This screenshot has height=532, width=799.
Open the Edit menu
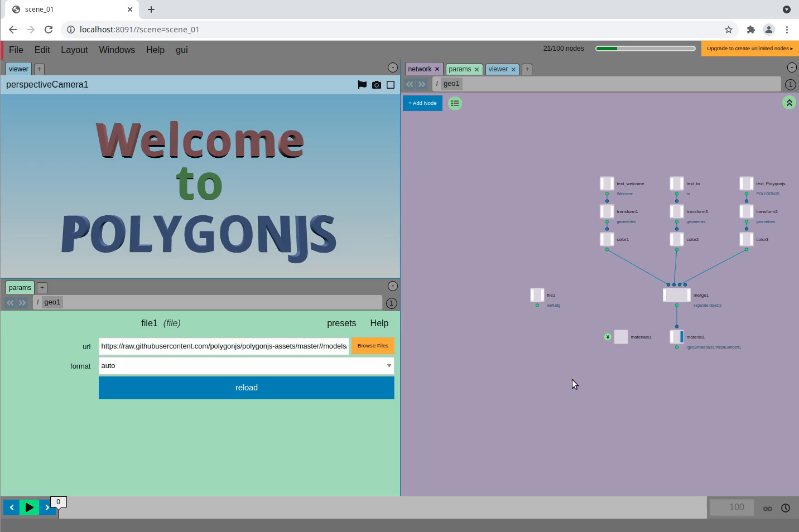(x=42, y=50)
